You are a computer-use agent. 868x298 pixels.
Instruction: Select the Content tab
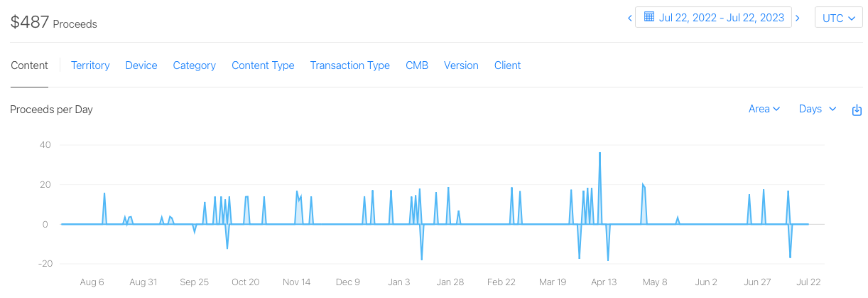coord(29,65)
